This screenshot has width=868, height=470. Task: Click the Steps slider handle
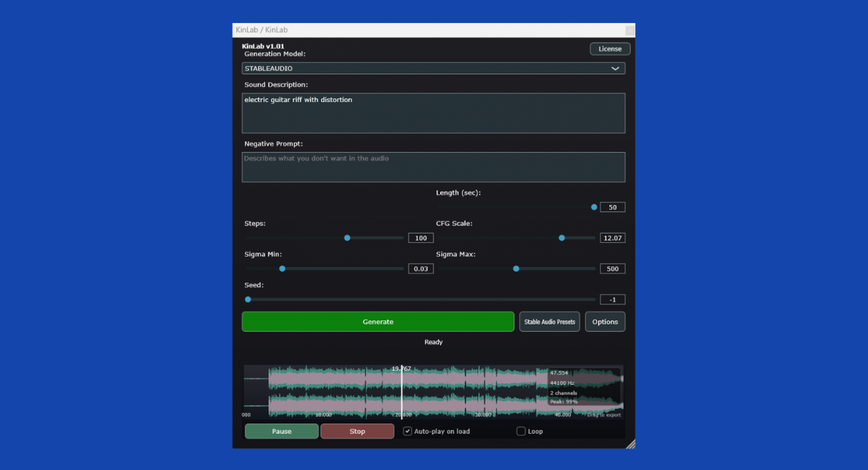(x=347, y=238)
